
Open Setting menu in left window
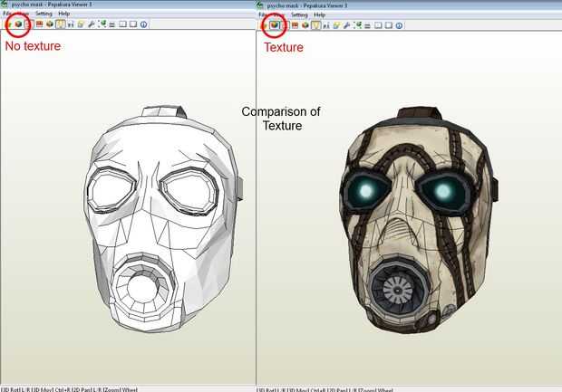click(44, 14)
